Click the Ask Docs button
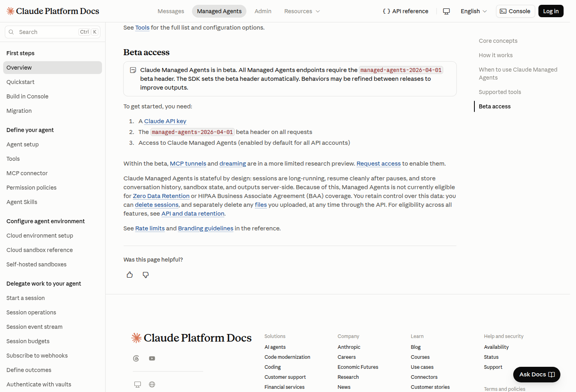Screen dimensions: 576x392 coord(537,374)
